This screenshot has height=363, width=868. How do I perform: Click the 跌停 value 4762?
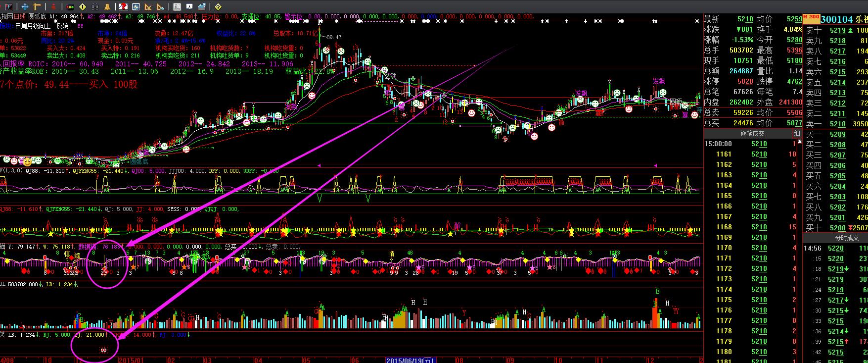(794, 81)
